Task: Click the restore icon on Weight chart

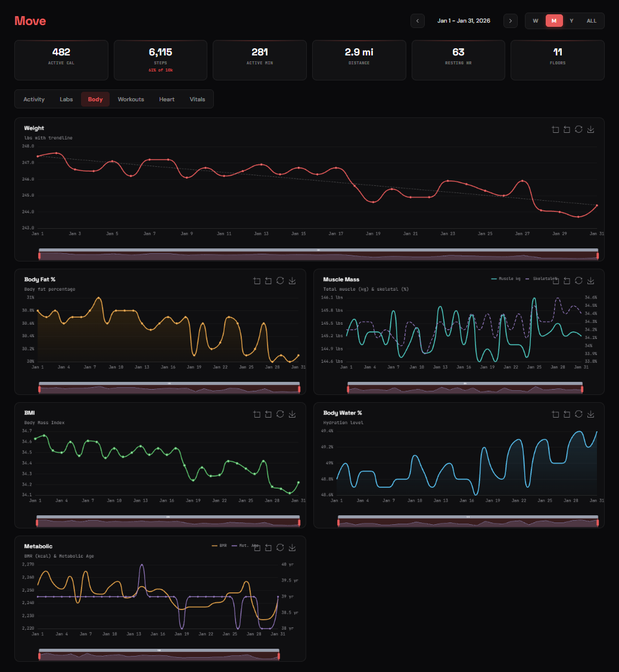Action: tap(578, 129)
